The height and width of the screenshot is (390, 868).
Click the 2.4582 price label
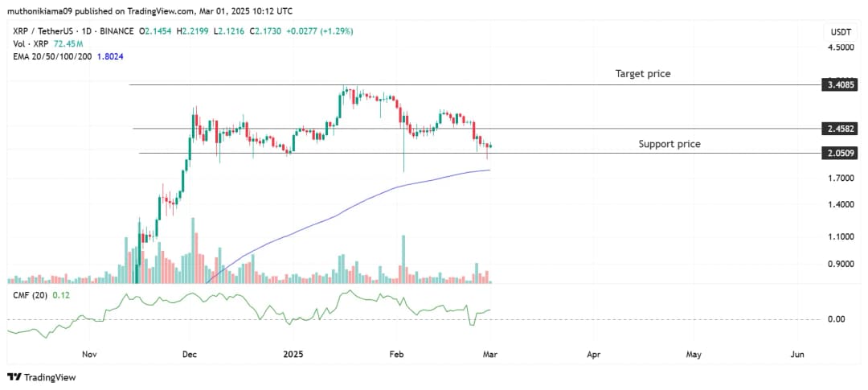837,129
